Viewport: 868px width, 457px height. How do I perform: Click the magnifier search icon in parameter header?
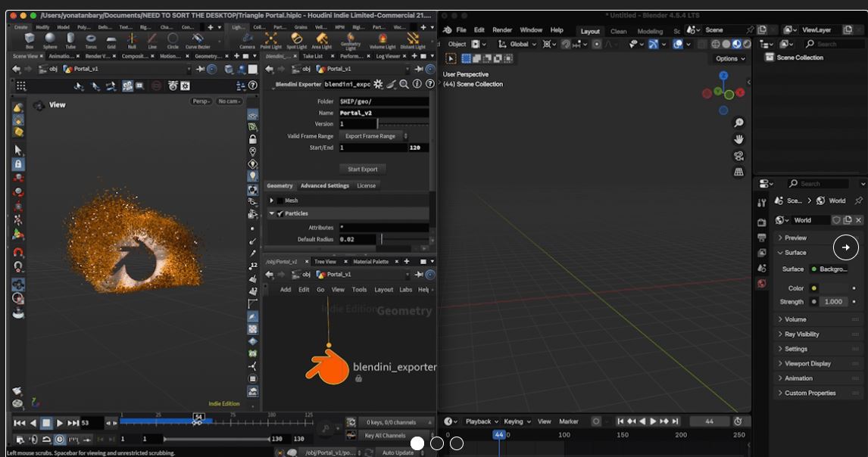[404, 84]
